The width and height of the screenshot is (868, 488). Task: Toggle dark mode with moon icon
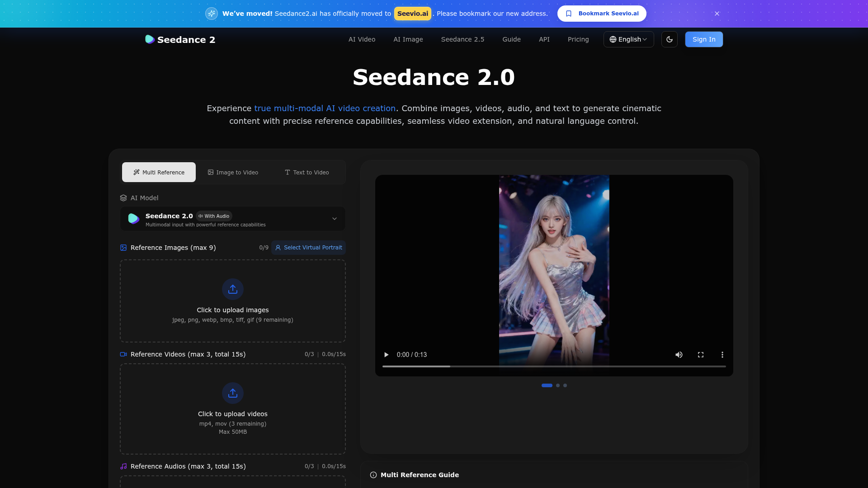point(670,39)
